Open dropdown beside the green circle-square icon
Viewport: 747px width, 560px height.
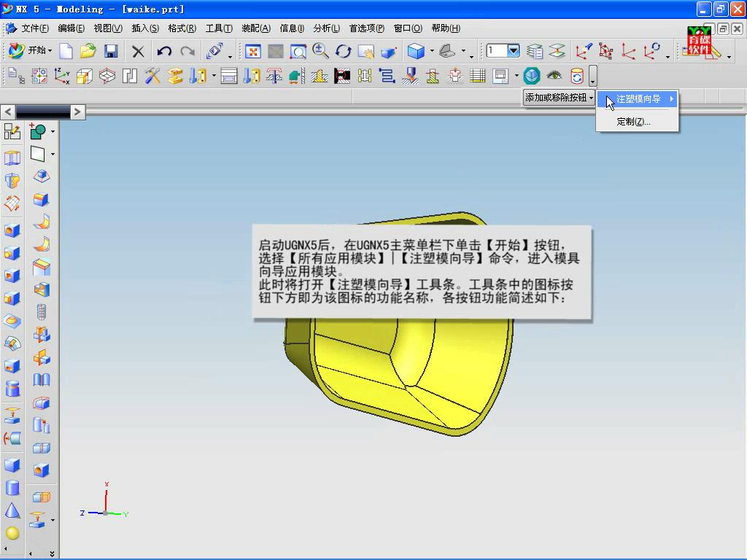coord(53,131)
